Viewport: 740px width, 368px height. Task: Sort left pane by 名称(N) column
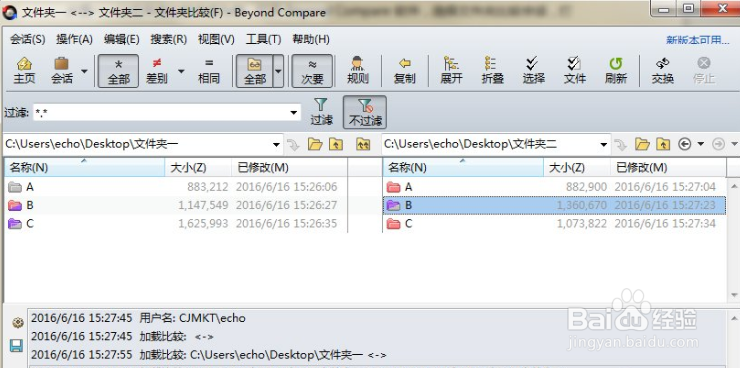click(x=84, y=167)
